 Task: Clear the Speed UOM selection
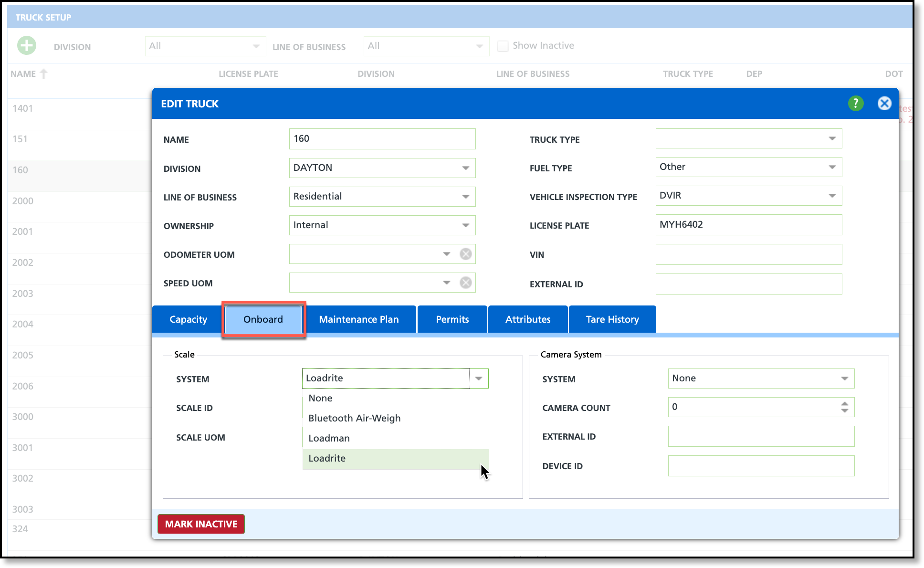pyautogui.click(x=465, y=283)
